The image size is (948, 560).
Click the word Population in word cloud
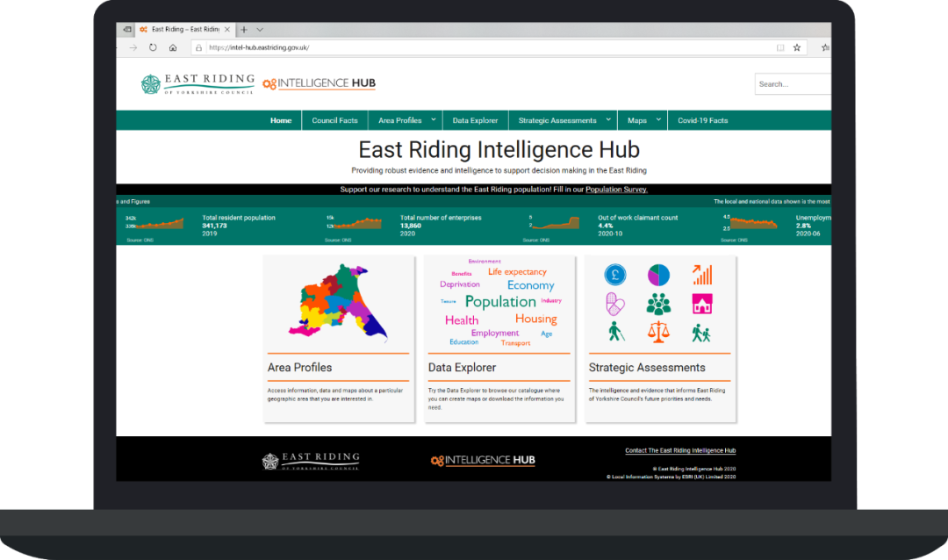[x=500, y=302]
